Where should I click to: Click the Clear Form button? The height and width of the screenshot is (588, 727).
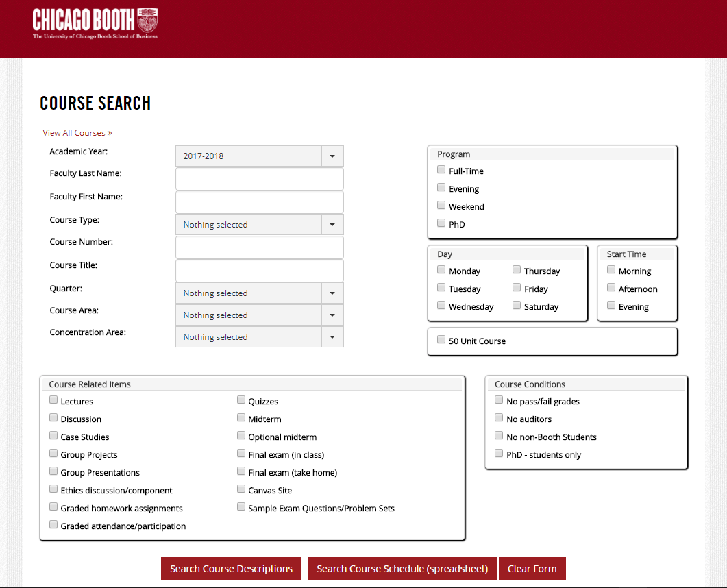(532, 569)
